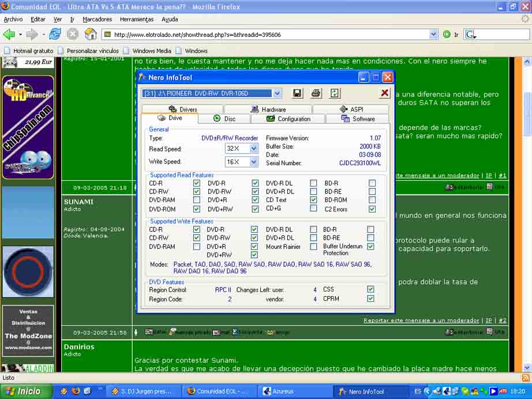The image size is (532, 399).
Task: Toggle the CD-R read feature checkbox
Action: pyautogui.click(x=196, y=183)
